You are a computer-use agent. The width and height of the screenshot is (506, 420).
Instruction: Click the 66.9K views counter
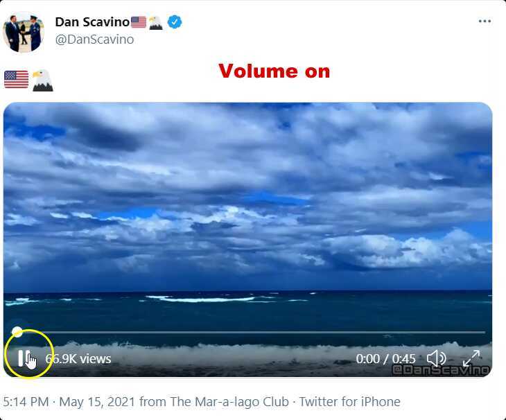tap(78, 359)
